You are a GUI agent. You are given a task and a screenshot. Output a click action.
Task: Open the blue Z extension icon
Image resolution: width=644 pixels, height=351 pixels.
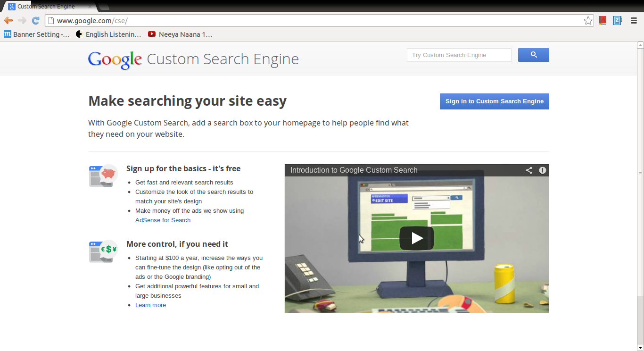point(617,20)
